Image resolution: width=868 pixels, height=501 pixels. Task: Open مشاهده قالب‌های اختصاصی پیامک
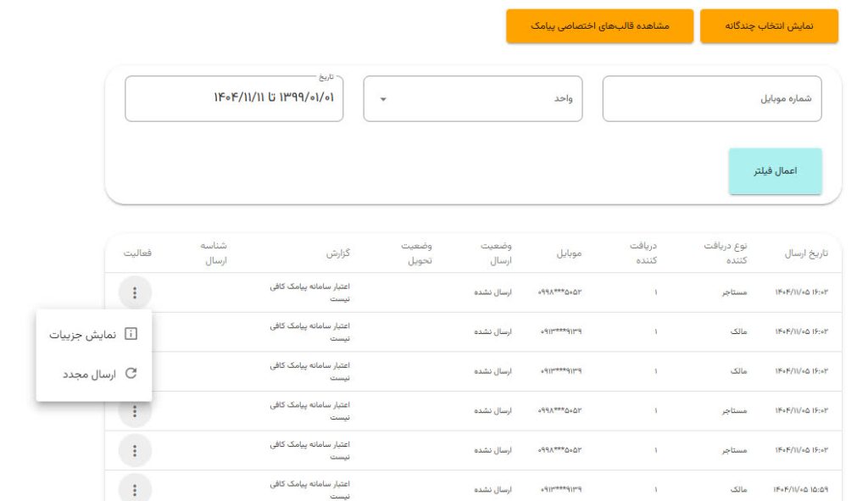(x=599, y=26)
